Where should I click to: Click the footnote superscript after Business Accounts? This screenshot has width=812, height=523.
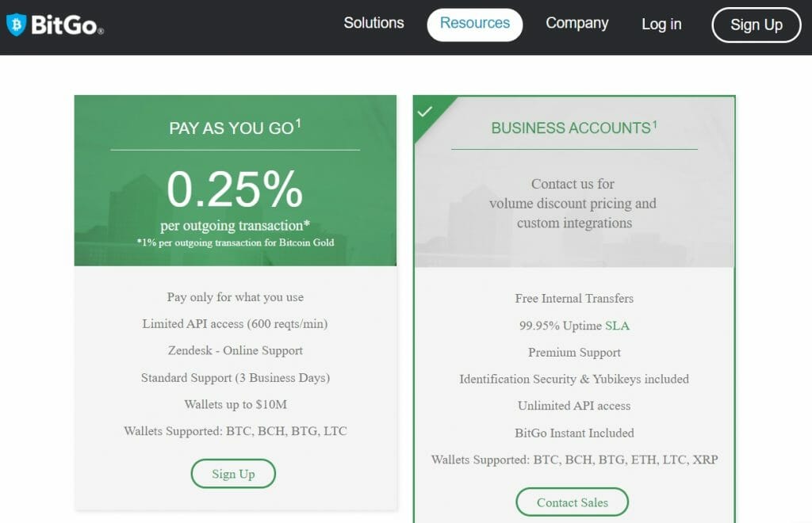pyautogui.click(x=654, y=124)
